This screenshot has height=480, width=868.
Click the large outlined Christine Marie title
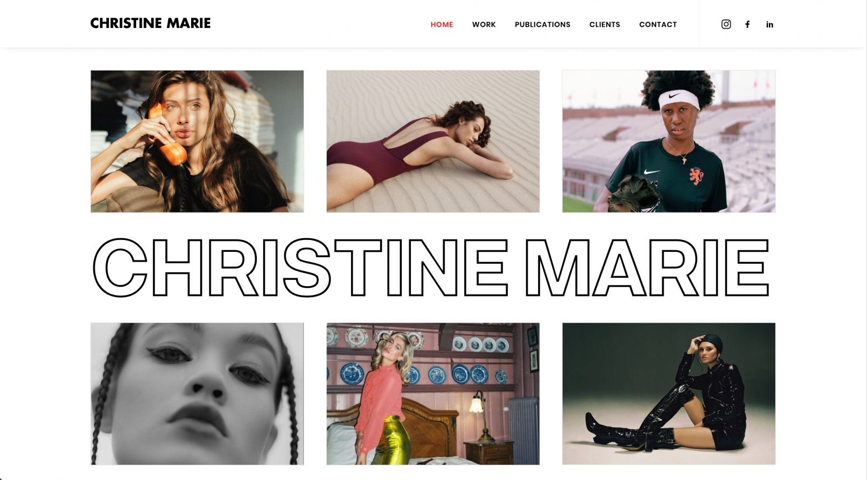(x=431, y=267)
